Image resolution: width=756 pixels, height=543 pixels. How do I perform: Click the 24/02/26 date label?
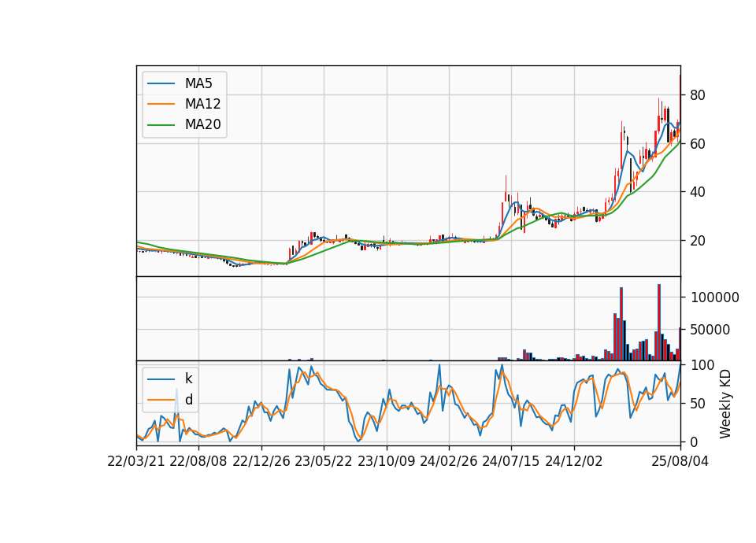pyautogui.click(x=449, y=461)
